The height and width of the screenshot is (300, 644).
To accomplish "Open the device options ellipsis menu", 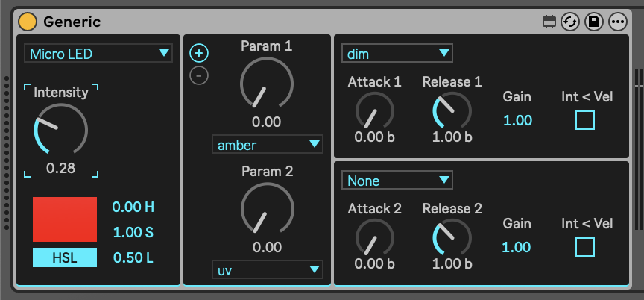I will coord(617,22).
